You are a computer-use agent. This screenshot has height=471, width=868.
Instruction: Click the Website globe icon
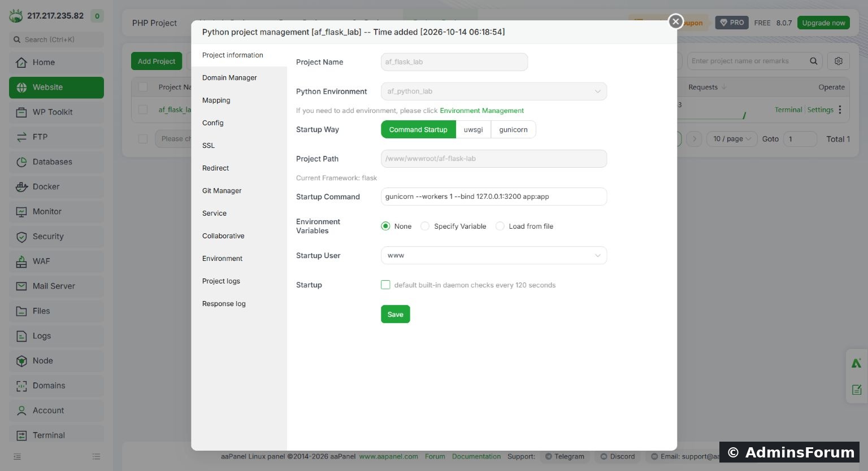(21, 88)
